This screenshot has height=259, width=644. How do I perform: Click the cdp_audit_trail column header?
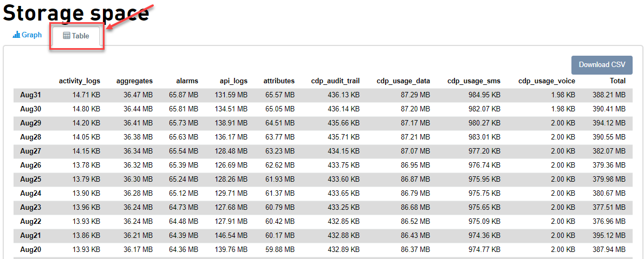coord(336,81)
